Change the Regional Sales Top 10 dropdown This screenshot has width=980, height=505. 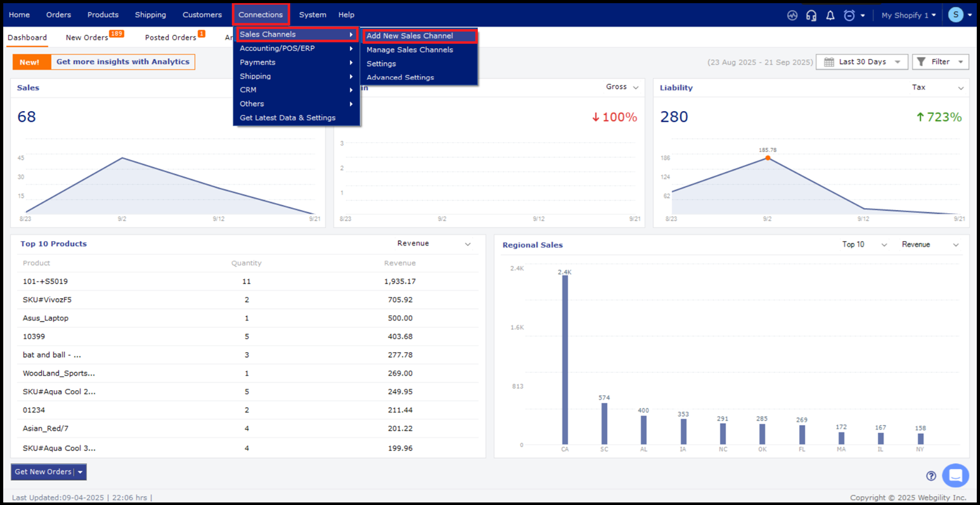coord(864,244)
